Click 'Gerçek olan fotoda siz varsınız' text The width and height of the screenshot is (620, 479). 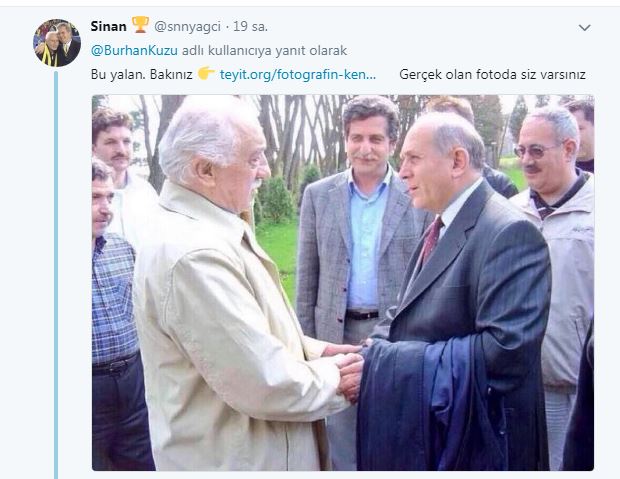click(x=492, y=74)
